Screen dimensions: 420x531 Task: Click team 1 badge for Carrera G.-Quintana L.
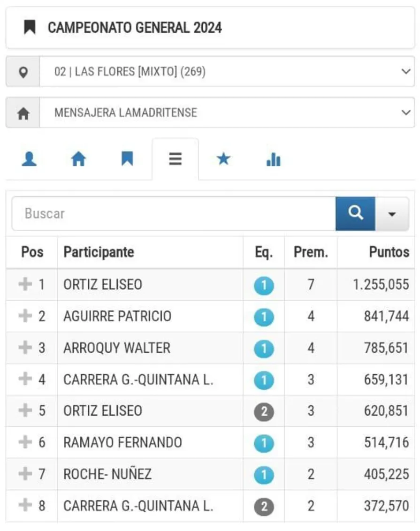(264, 380)
